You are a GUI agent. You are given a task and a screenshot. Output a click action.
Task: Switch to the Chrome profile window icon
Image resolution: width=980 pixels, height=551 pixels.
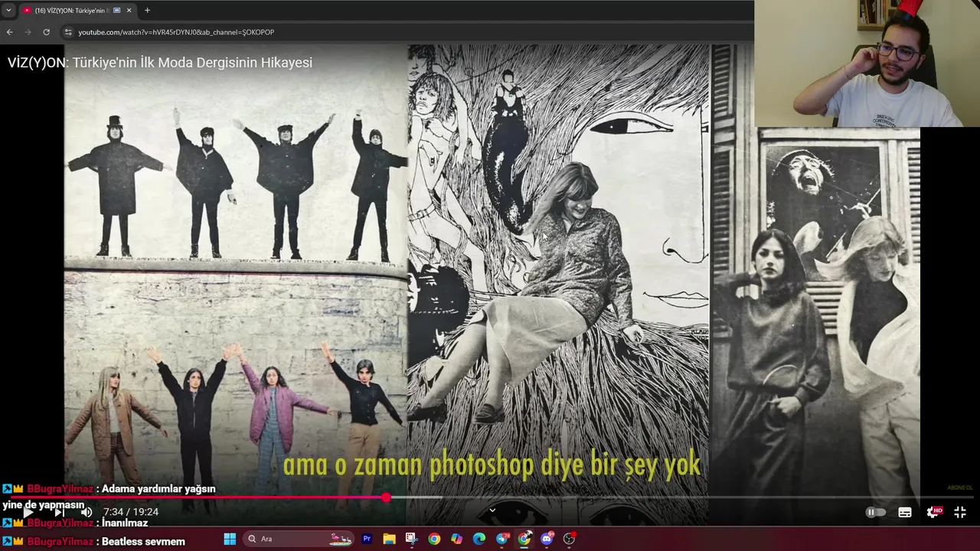click(x=524, y=539)
